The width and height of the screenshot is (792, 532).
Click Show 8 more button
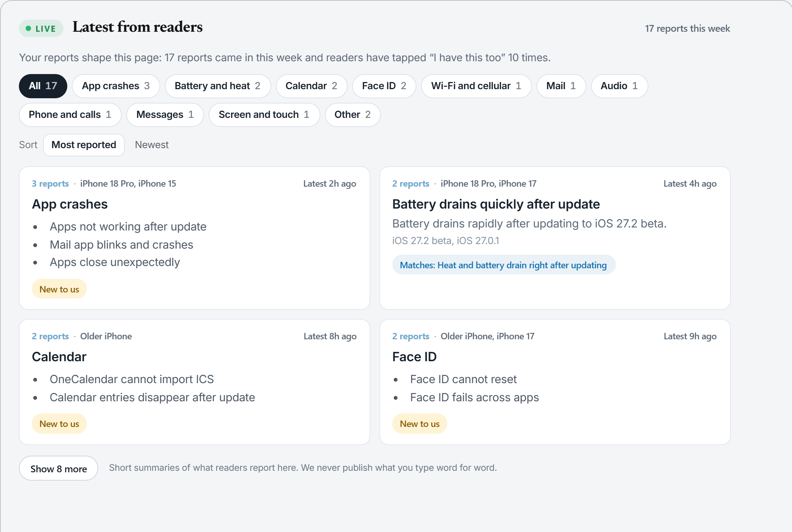coord(59,468)
